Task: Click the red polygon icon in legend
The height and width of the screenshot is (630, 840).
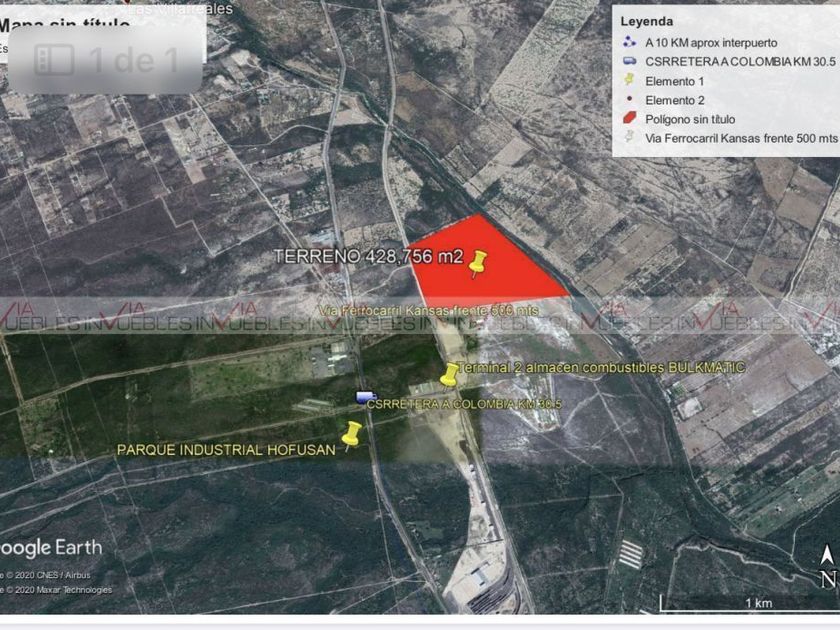Action: point(629,118)
